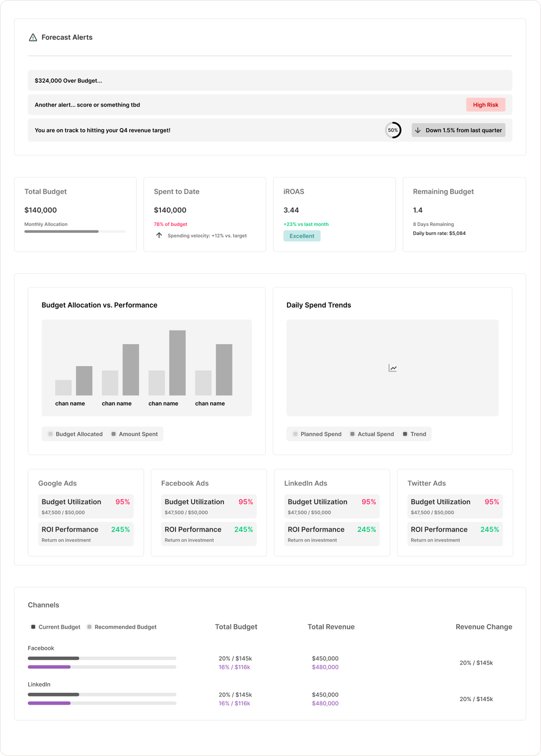Click the Budget Allocated legend marker

pyautogui.click(x=50, y=434)
